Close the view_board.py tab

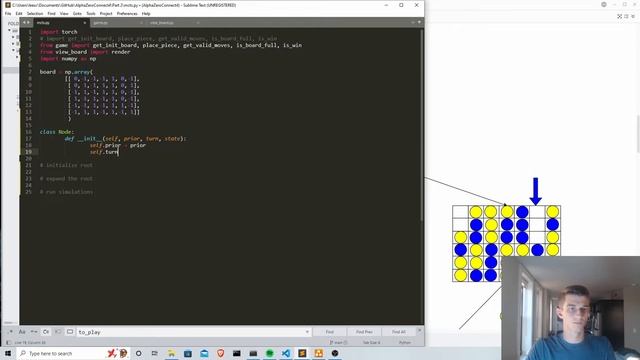pos(198,23)
